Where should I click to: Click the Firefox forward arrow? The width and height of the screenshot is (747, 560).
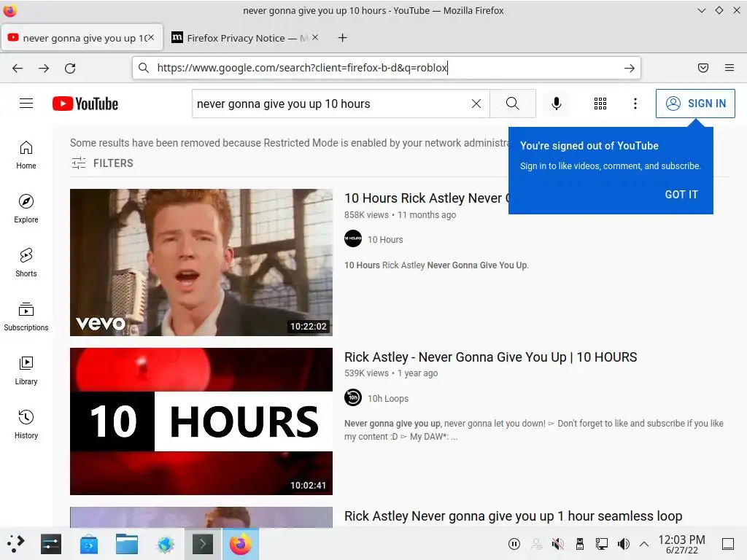click(x=44, y=68)
